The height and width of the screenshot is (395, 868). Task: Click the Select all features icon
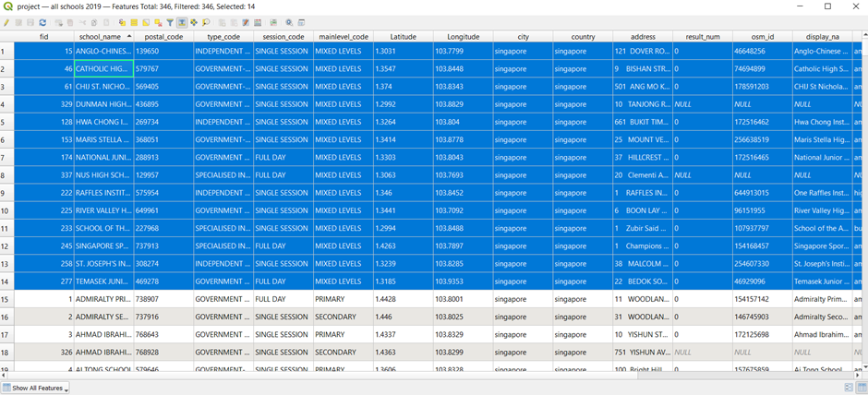click(134, 22)
